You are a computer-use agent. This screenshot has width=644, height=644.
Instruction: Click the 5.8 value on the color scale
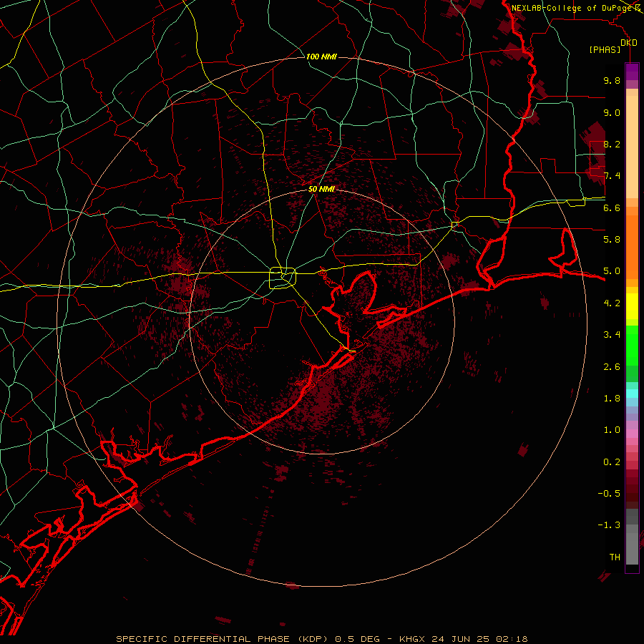612,240
